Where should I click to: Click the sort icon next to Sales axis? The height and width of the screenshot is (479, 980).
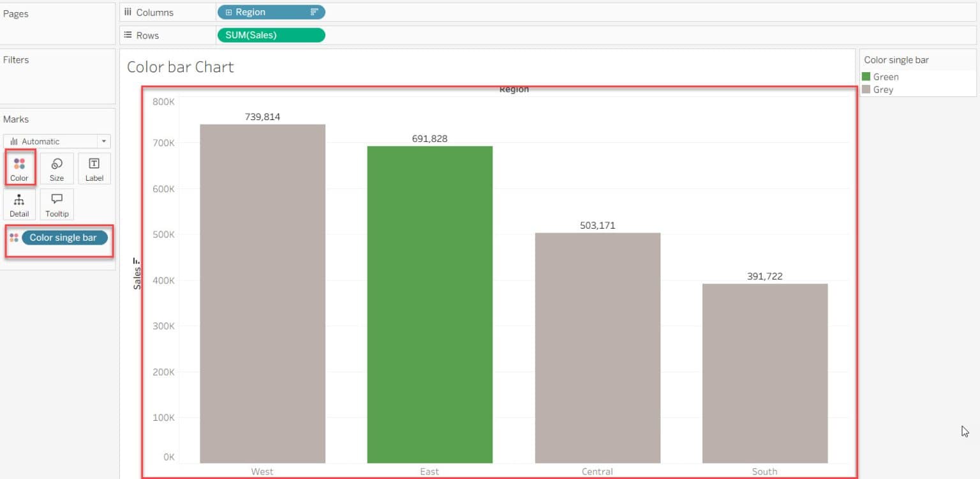[x=136, y=261]
